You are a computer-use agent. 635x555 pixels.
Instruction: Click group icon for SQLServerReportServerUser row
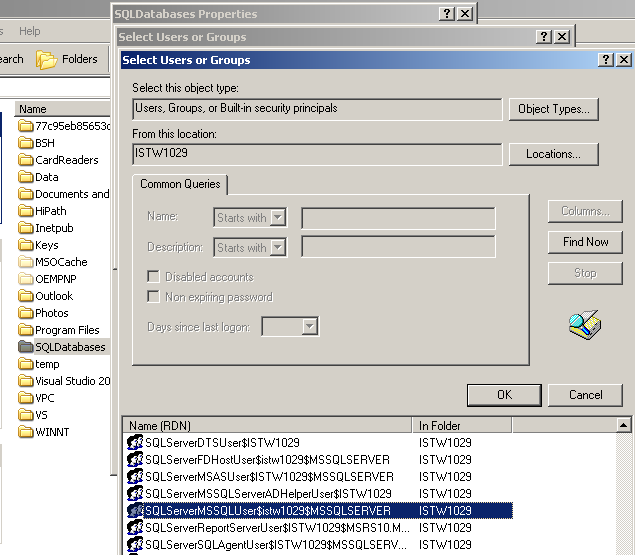click(135, 527)
